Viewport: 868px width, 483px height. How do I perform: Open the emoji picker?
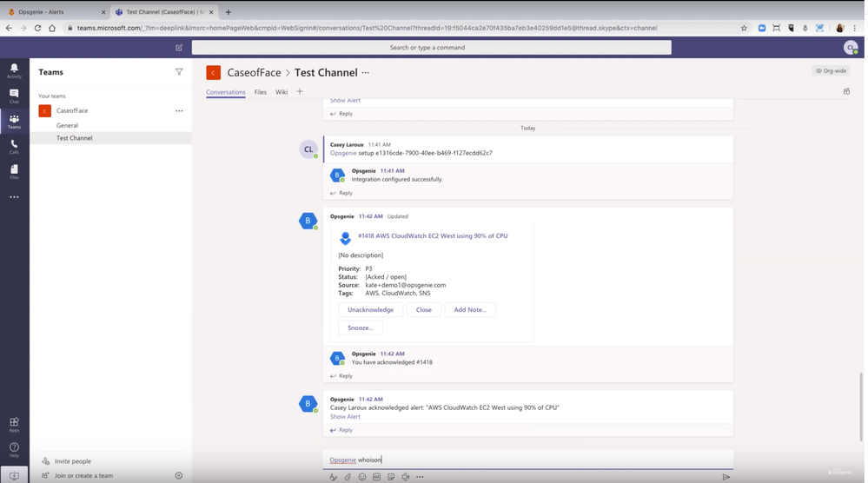pyautogui.click(x=362, y=477)
